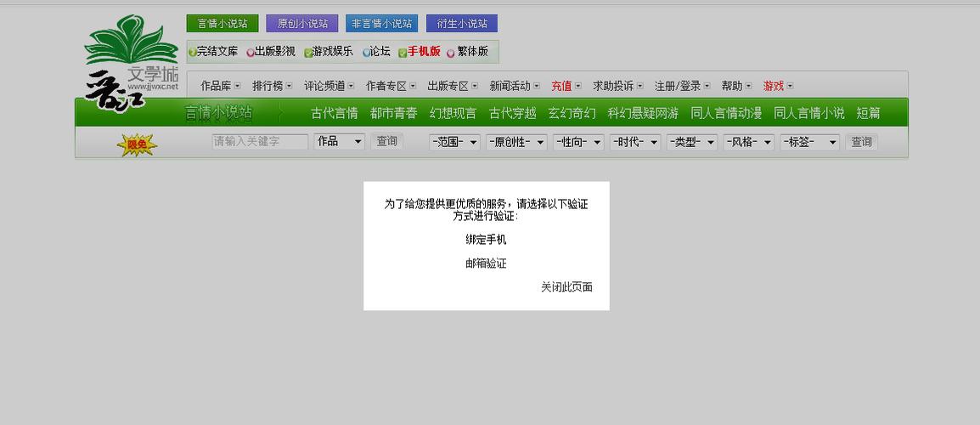Open the -标签- dropdown
This screenshot has width=980, height=425.
809,143
